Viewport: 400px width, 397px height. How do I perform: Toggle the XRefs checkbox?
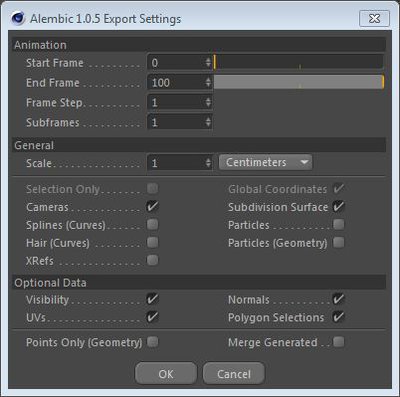click(153, 260)
